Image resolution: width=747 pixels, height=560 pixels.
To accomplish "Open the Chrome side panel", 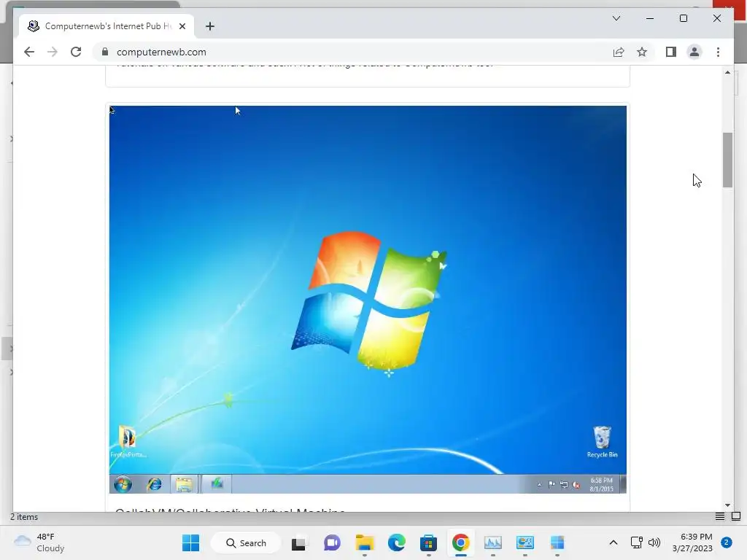I will [671, 52].
